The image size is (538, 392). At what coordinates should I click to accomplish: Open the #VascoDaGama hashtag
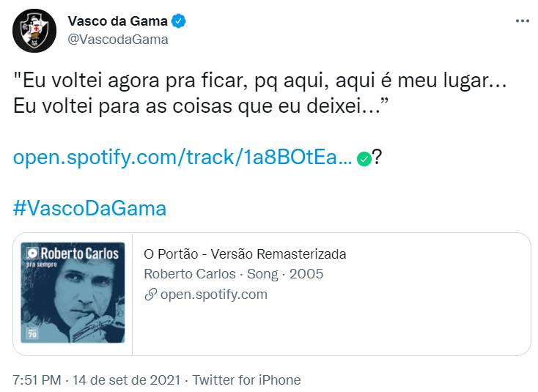click(x=89, y=208)
